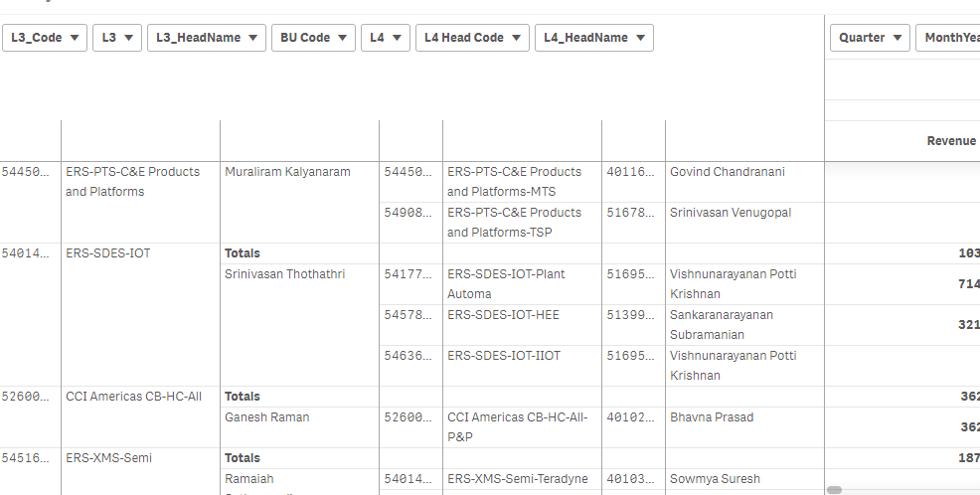Open the L4 Head Code dropdown

(471, 38)
